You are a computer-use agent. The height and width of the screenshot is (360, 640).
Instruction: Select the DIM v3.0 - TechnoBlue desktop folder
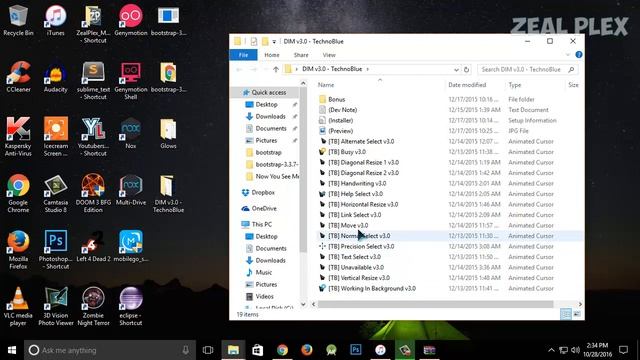click(x=168, y=193)
